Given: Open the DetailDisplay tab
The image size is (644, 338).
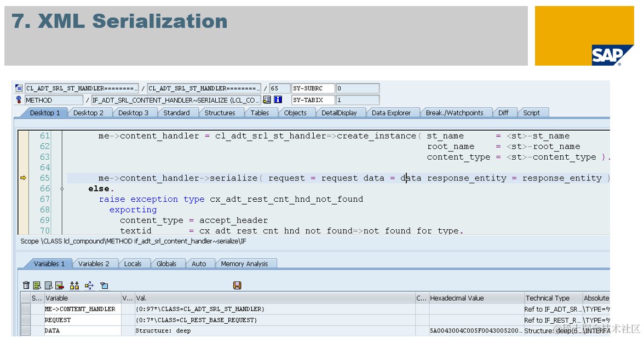Looking at the screenshot, I should (x=340, y=113).
